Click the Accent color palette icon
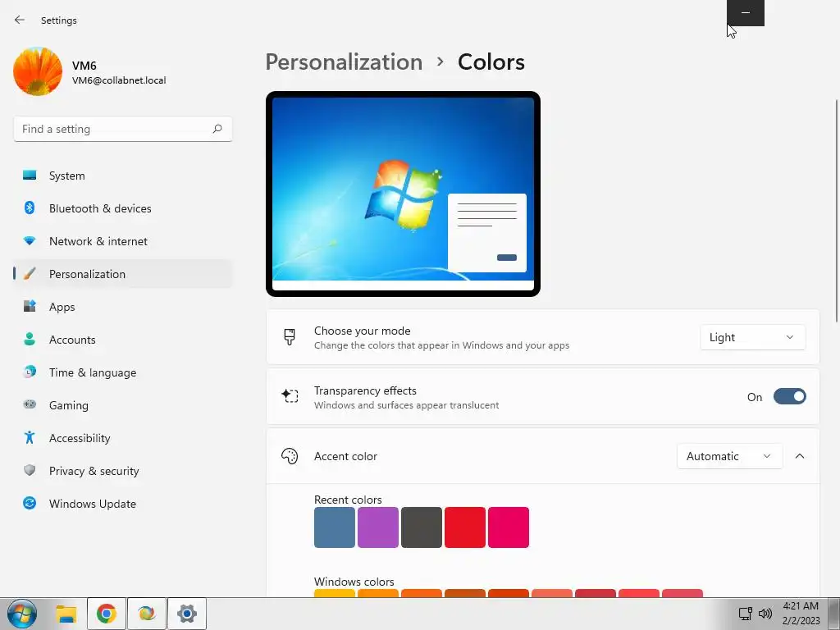 point(290,456)
